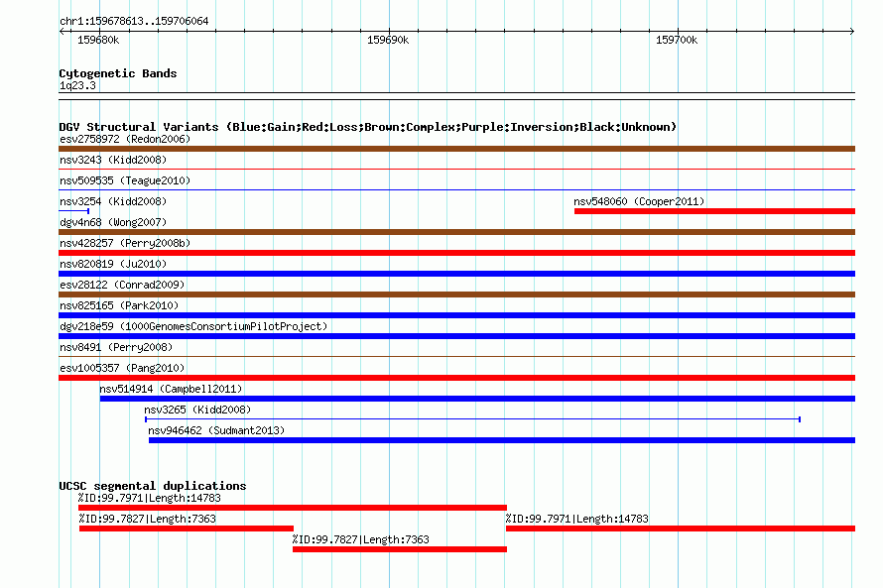Click the blue nsv946462 gain bar

502,440
